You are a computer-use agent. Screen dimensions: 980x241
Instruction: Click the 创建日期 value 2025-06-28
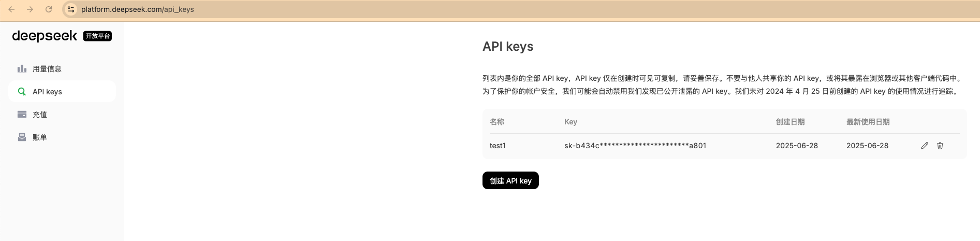click(797, 146)
